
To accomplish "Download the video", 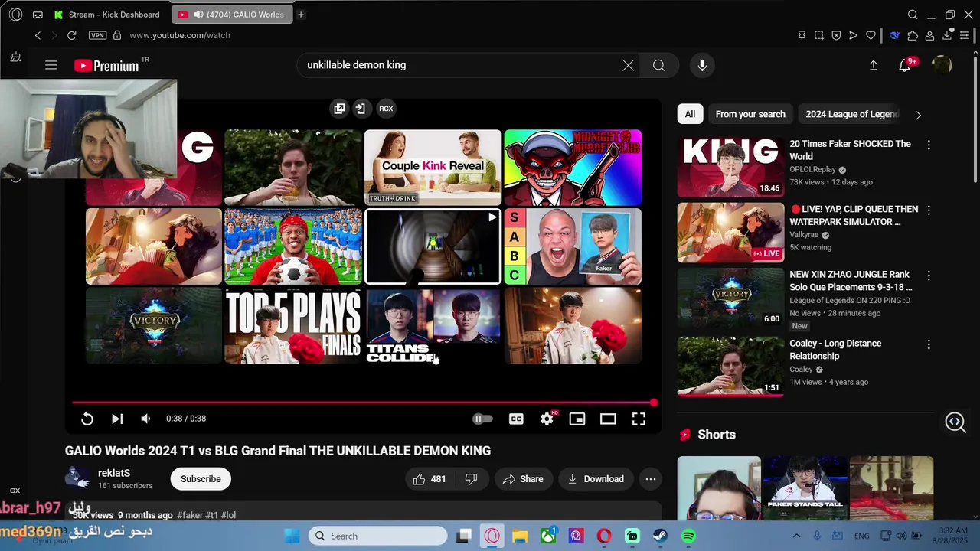I will (x=596, y=479).
